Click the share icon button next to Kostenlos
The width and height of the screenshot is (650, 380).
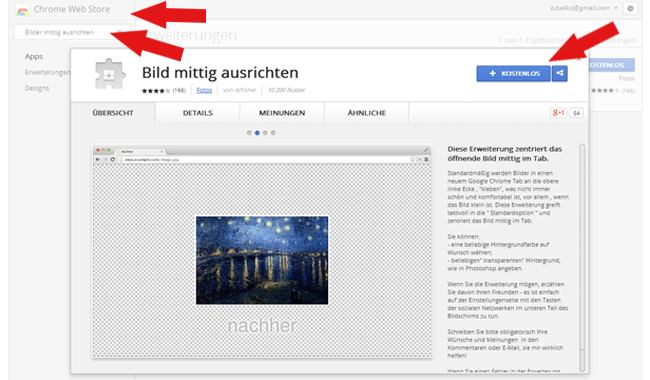click(x=560, y=73)
